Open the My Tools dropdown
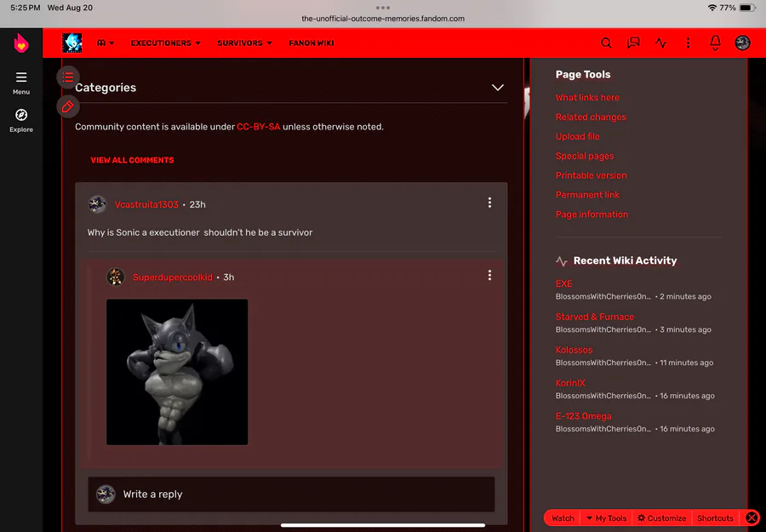This screenshot has width=766, height=532. pos(606,518)
